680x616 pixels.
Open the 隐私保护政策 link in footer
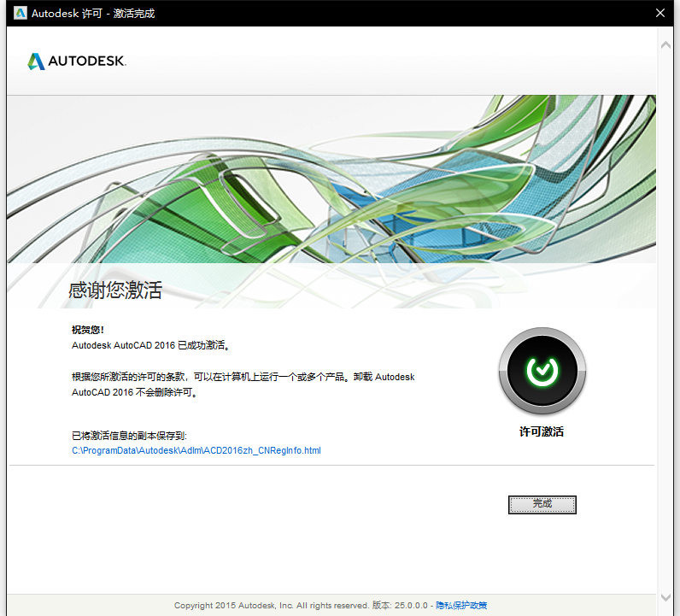click(461, 605)
